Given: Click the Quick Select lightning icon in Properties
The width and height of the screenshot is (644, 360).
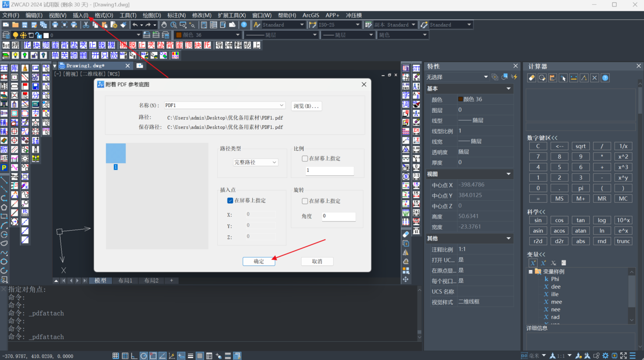Looking at the screenshot, I should pos(514,77).
